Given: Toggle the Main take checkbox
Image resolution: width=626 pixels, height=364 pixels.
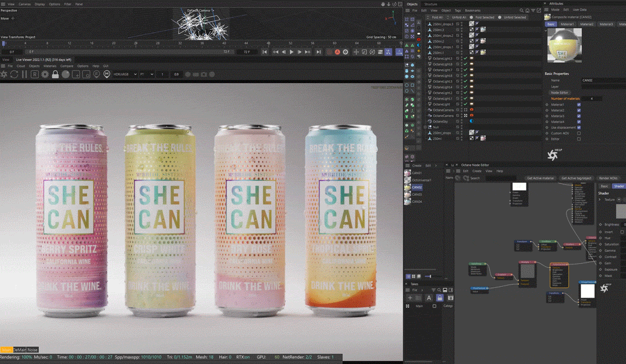Looking at the screenshot, I should pyautogui.click(x=434, y=306).
